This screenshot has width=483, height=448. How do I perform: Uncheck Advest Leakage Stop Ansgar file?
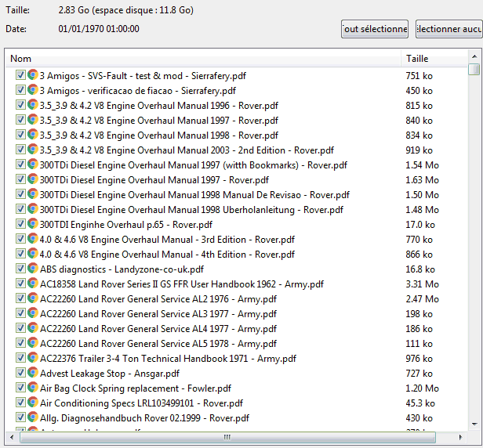point(20,373)
